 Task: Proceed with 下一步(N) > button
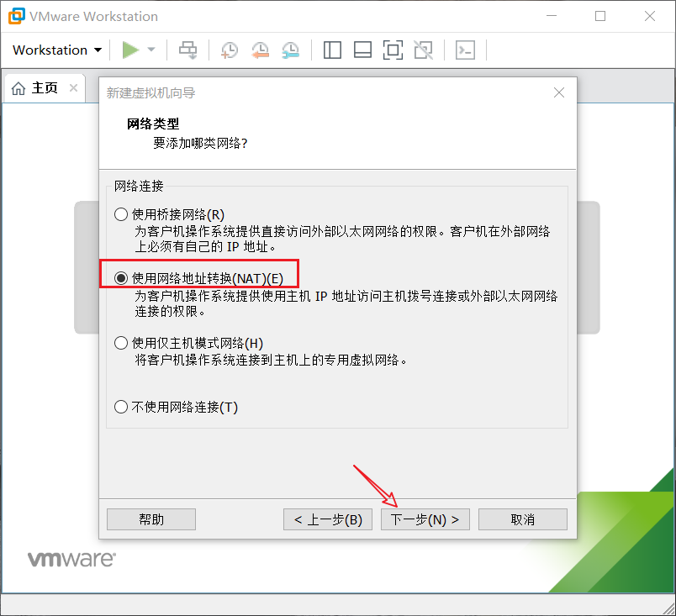425,519
